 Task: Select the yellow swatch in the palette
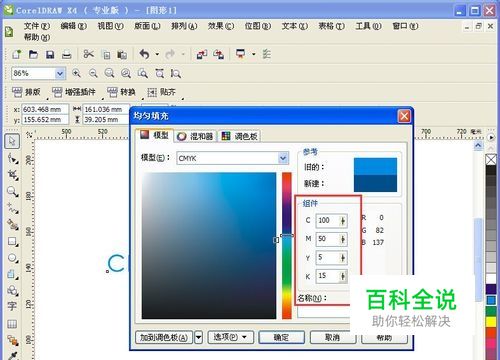(491, 321)
